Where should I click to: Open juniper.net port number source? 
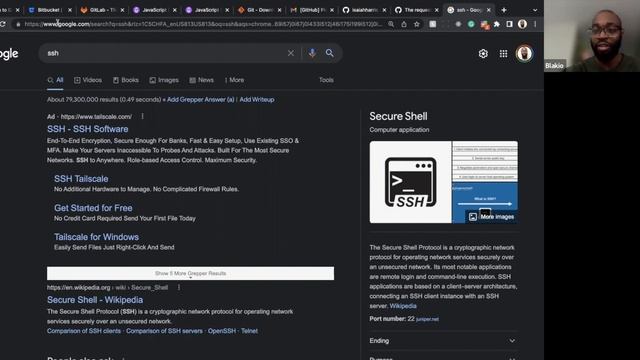pyautogui.click(x=427, y=319)
